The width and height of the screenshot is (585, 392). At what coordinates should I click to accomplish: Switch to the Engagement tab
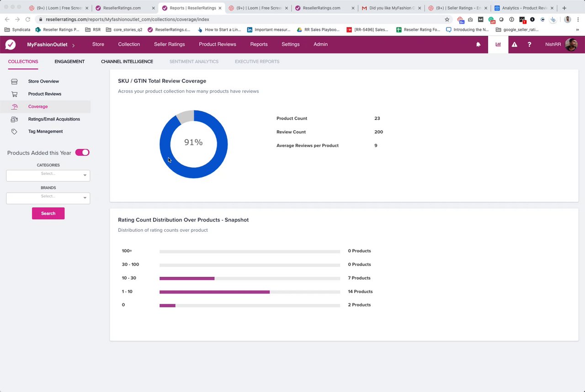coord(69,62)
